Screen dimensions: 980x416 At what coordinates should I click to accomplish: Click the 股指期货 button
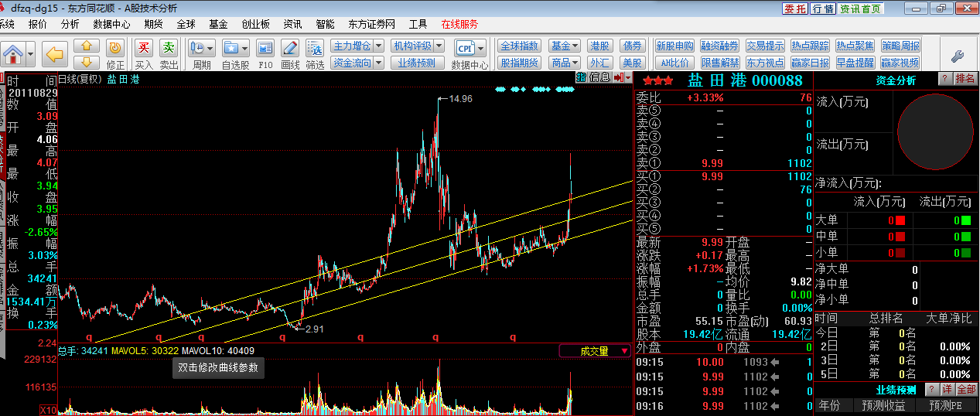[x=519, y=63]
